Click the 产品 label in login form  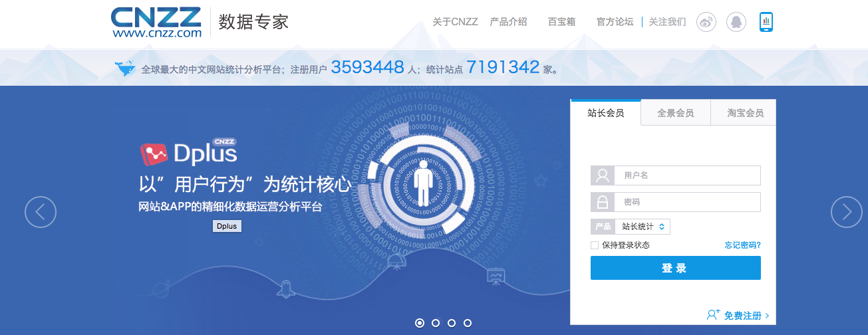pos(603,227)
